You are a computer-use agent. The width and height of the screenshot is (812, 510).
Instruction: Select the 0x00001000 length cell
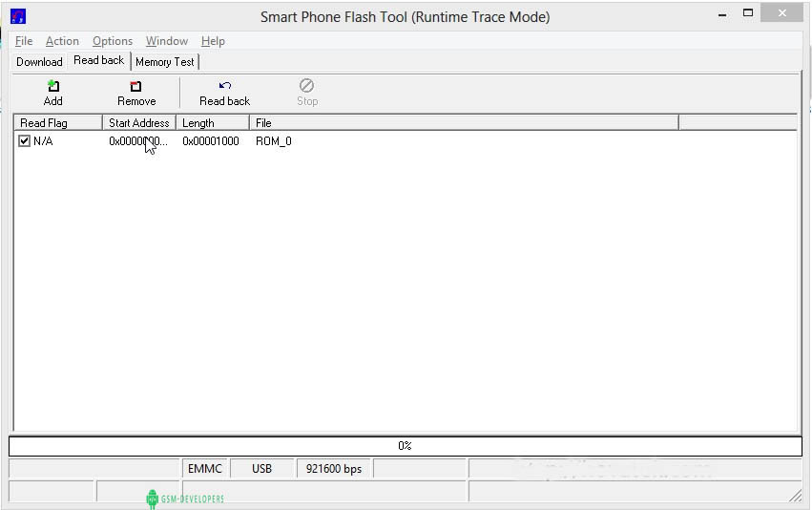point(211,141)
